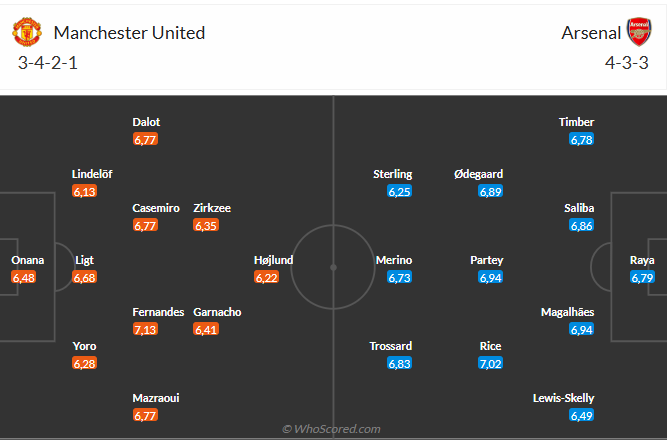This screenshot has width=670, height=440.
Task: Open player Mazraoui's name
Action: click(x=156, y=398)
